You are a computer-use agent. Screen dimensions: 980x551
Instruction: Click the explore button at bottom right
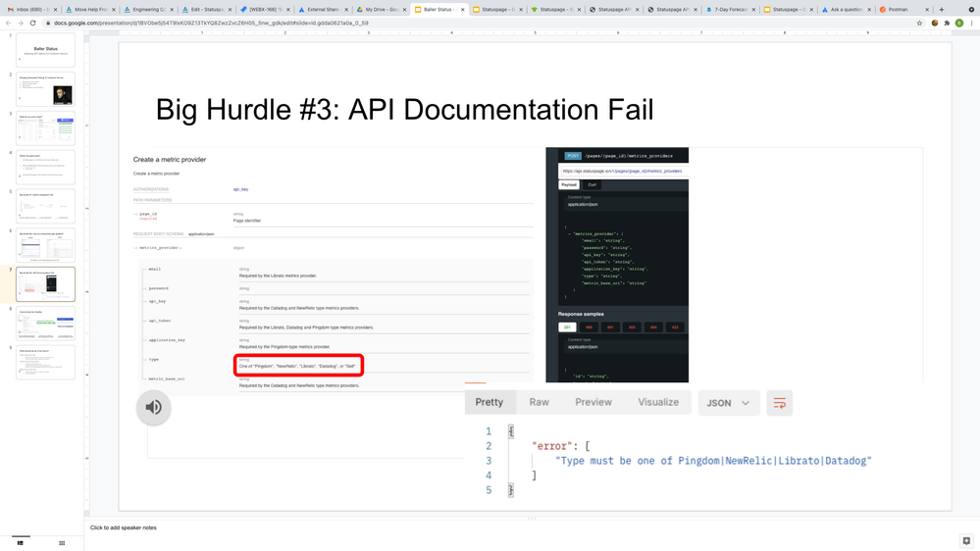966,541
